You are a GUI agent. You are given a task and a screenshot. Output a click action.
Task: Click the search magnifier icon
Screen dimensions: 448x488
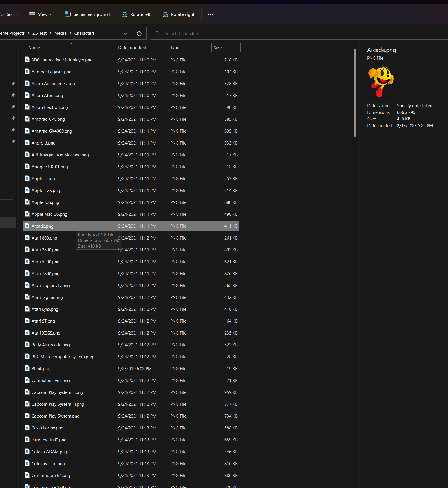(x=157, y=33)
